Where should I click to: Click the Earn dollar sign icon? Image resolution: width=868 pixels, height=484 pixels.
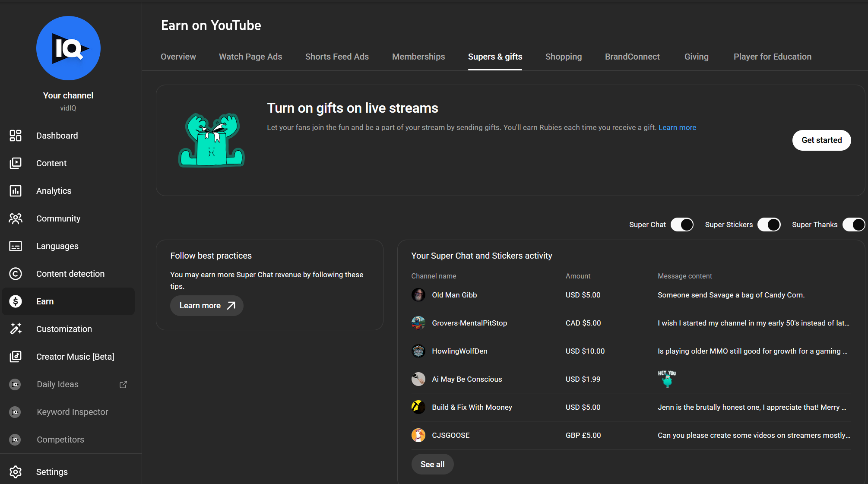click(16, 301)
